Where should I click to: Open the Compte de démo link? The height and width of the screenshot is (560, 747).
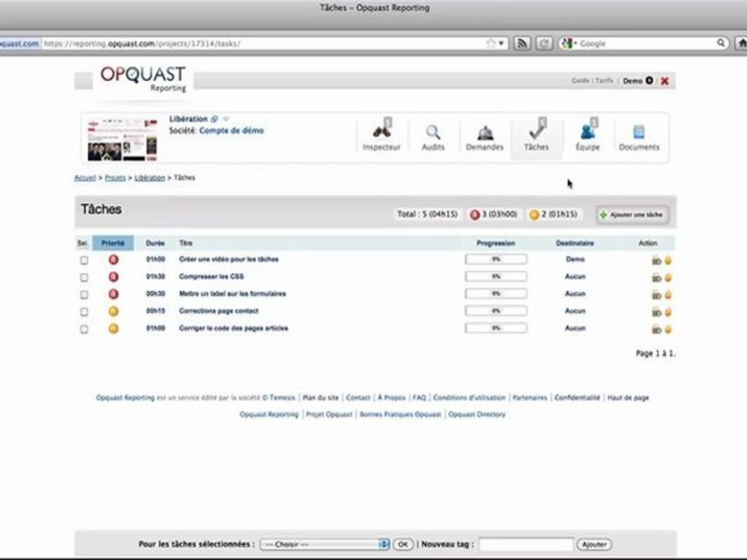tap(231, 131)
